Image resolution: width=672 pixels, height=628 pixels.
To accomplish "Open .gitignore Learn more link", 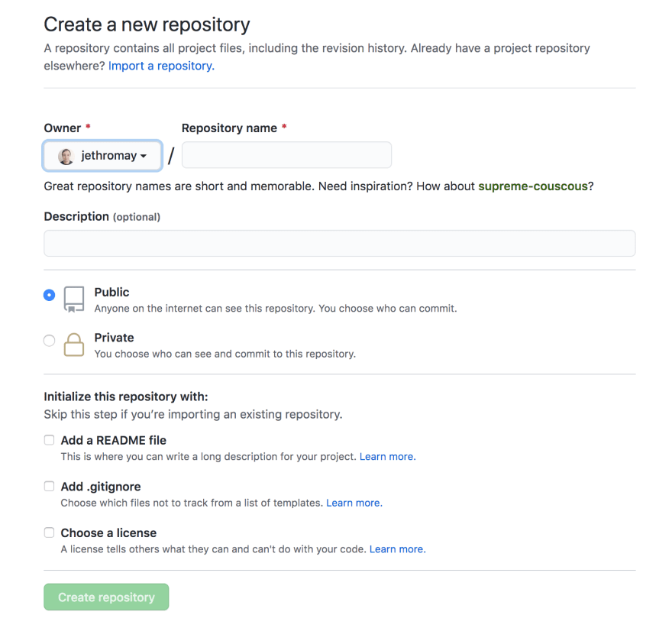I will [354, 503].
